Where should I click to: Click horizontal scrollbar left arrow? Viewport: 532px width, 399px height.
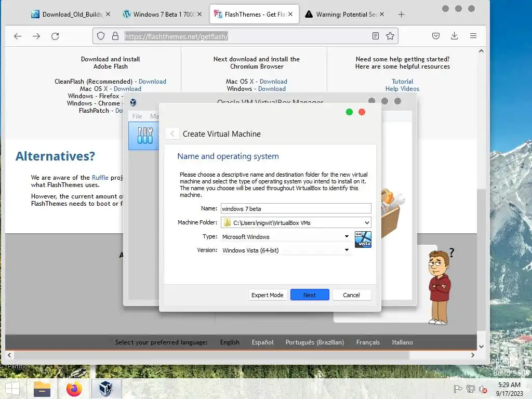click(9, 355)
